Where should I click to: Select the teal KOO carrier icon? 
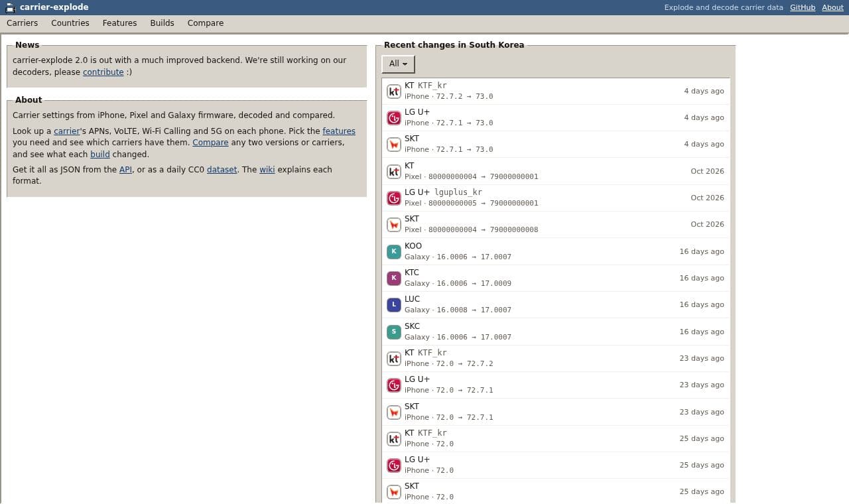pos(394,252)
